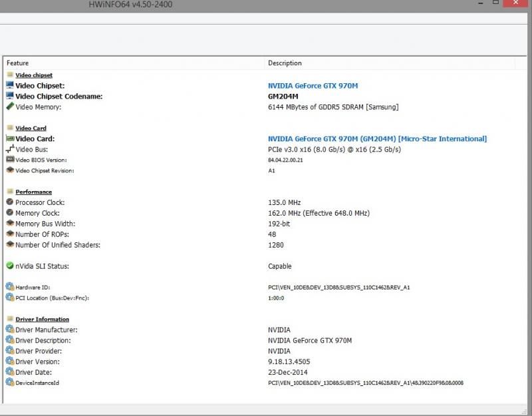Close the HWiNFO64 window
This screenshot has width=532, height=416.
[x=515, y=3]
